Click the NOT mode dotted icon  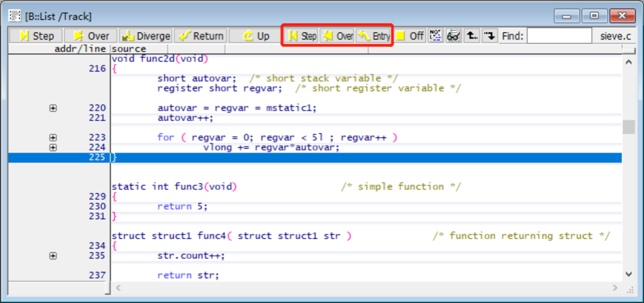coord(435,36)
